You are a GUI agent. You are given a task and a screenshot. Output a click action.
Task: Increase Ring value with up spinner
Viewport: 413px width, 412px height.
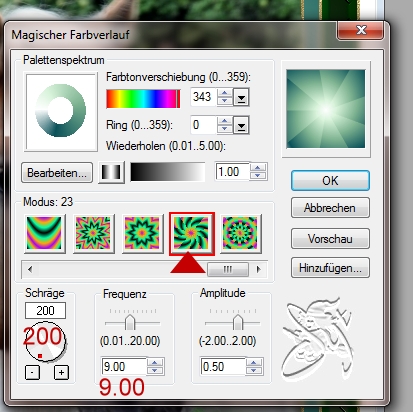click(225, 121)
